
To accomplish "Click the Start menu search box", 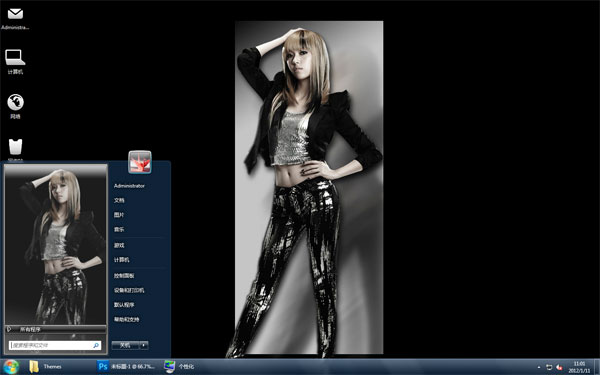I will [55, 346].
